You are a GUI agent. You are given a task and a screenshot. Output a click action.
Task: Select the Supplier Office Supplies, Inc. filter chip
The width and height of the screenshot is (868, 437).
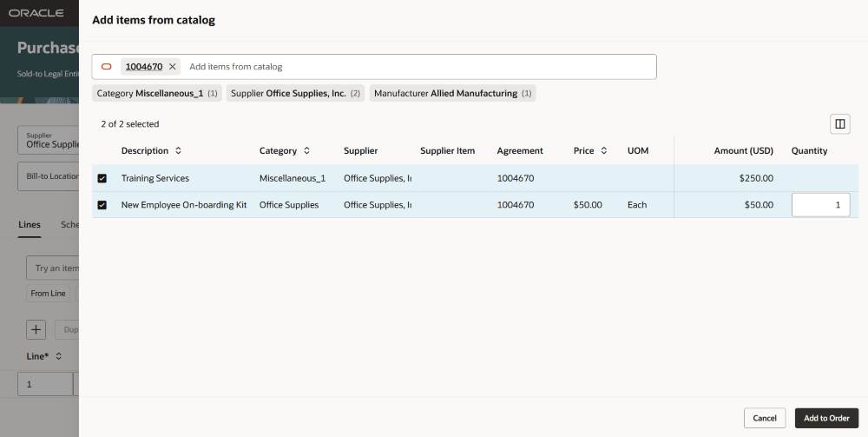coord(296,94)
